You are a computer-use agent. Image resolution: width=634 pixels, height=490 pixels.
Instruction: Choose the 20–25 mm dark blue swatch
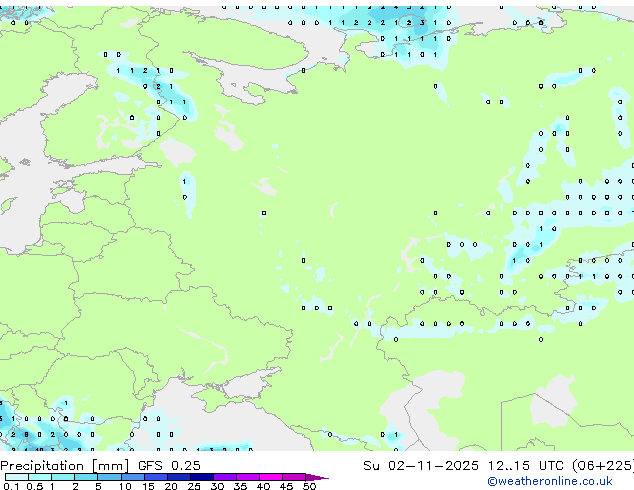click(x=178, y=477)
